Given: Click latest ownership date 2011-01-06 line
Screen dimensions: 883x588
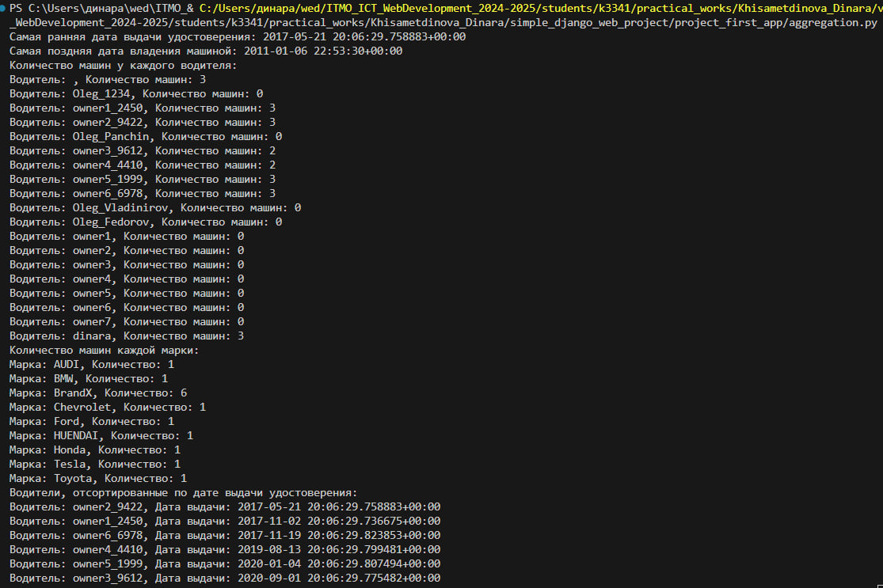Looking at the screenshot, I should click(206, 51).
